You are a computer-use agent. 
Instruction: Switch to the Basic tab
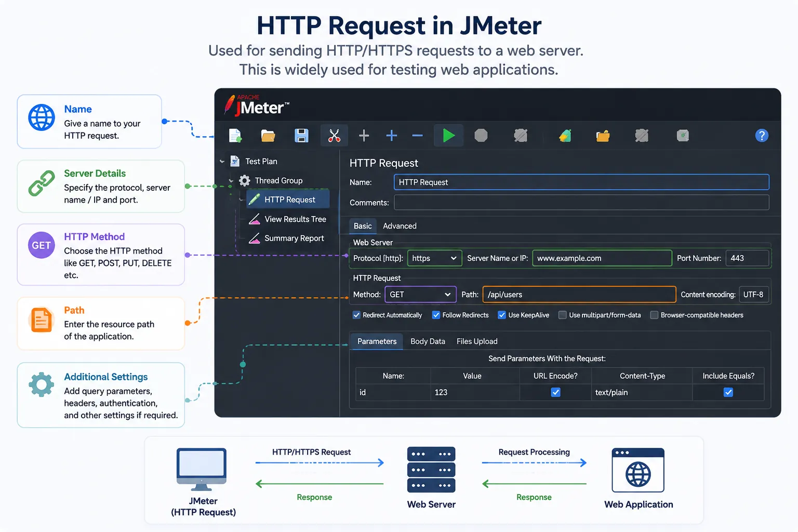[363, 226]
